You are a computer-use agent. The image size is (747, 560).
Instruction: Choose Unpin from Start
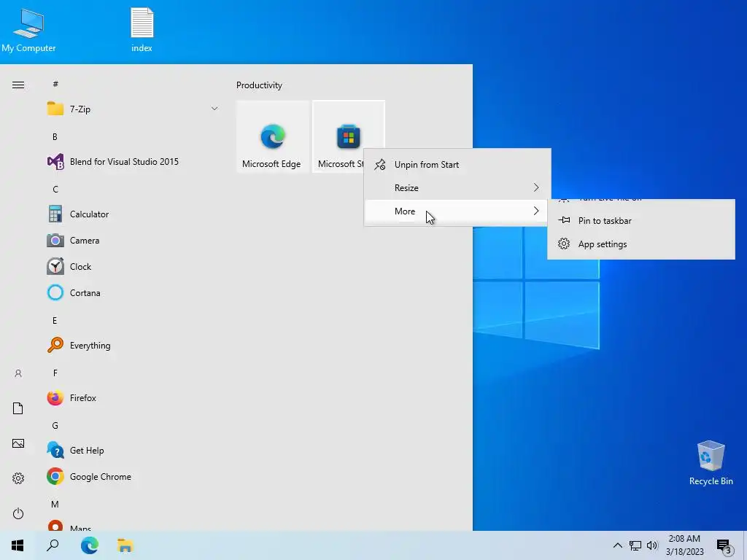click(457, 165)
